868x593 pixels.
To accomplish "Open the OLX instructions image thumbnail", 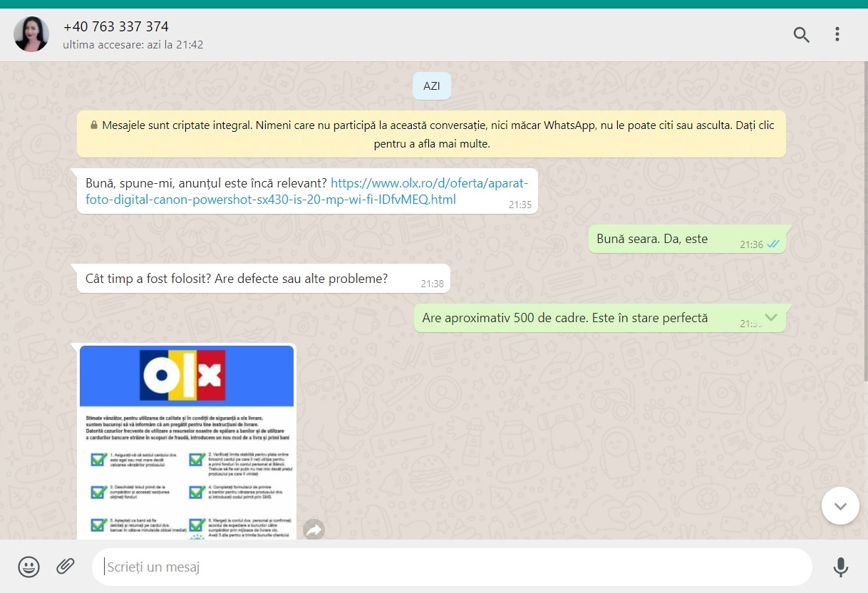I will tap(187, 442).
